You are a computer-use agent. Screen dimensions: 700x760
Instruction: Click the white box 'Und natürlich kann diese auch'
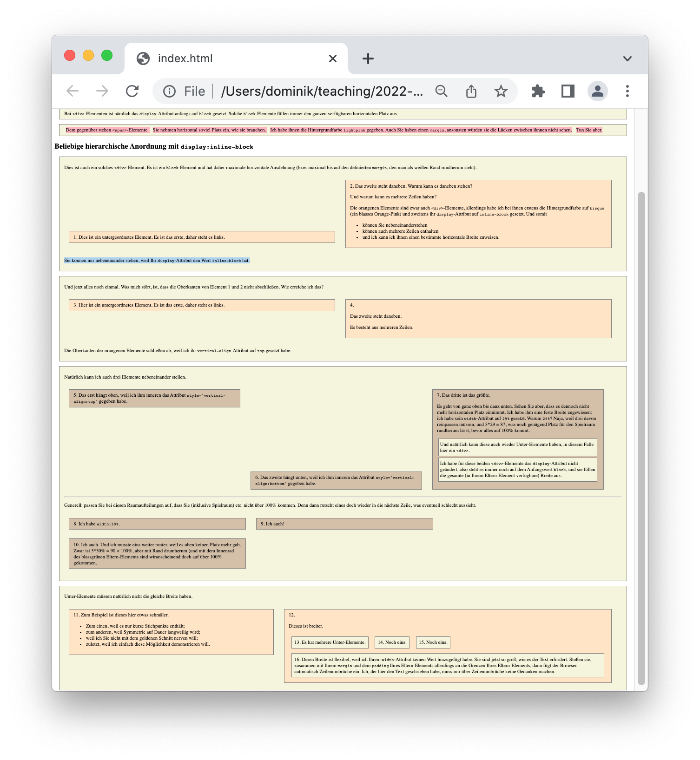(517, 447)
